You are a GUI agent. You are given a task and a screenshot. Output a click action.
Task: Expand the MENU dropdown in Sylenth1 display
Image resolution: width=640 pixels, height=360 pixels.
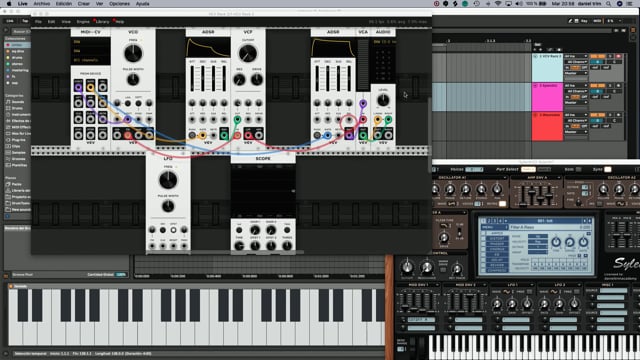coord(494,227)
